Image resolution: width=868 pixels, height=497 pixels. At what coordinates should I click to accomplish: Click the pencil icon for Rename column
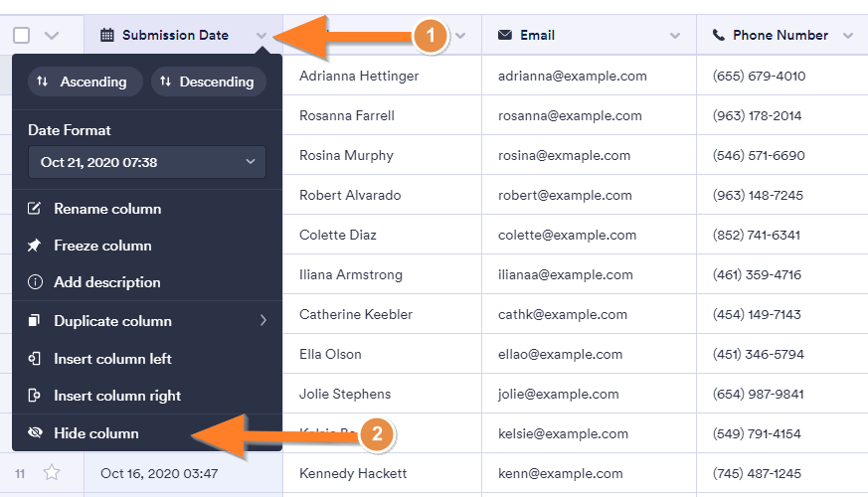(36, 209)
